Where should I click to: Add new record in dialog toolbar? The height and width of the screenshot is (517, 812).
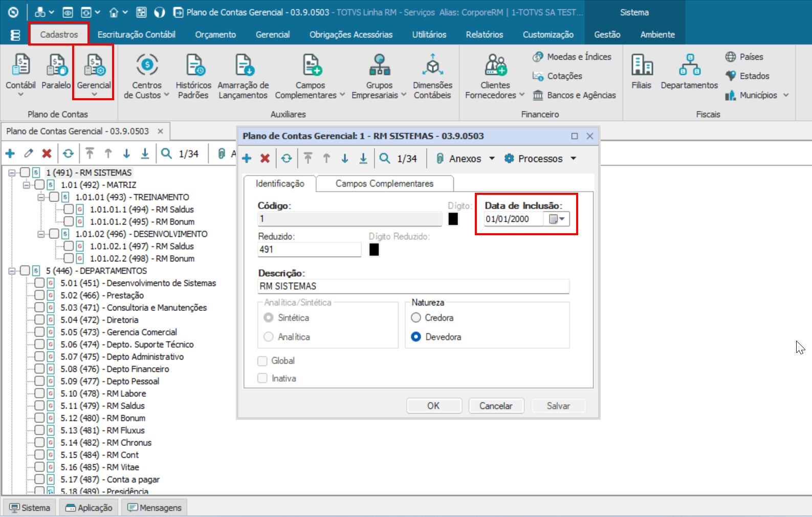point(247,159)
